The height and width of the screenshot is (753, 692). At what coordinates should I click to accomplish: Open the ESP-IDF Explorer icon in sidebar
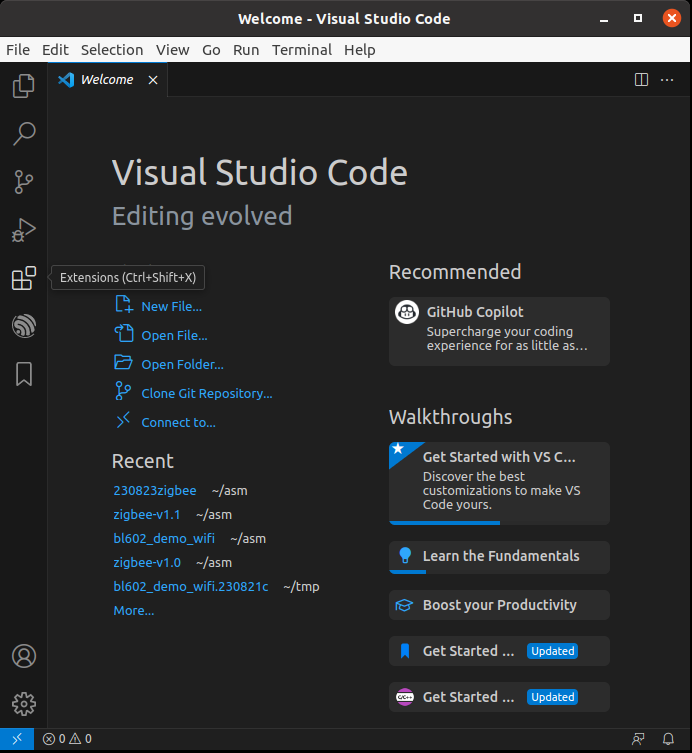pos(24,326)
